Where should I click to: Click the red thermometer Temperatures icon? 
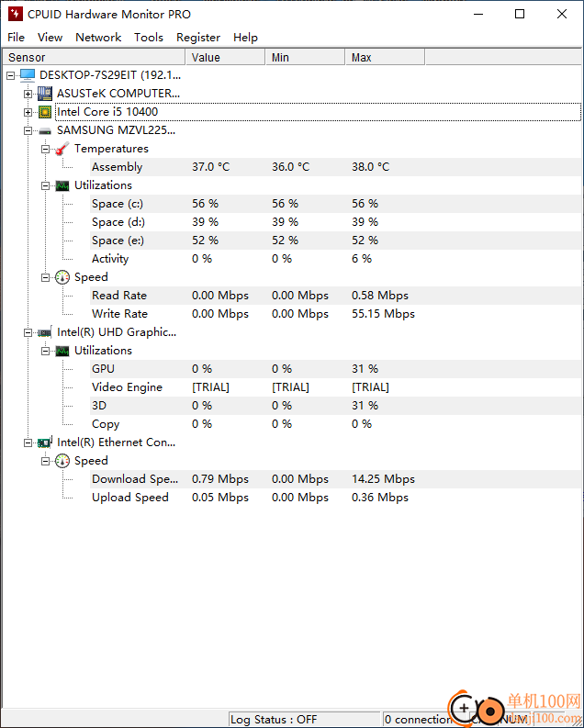click(62, 149)
